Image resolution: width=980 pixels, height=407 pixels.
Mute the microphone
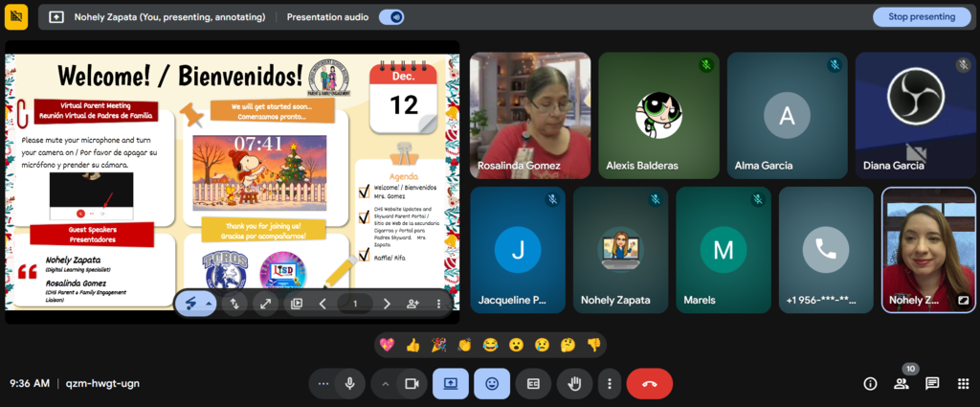(350, 384)
